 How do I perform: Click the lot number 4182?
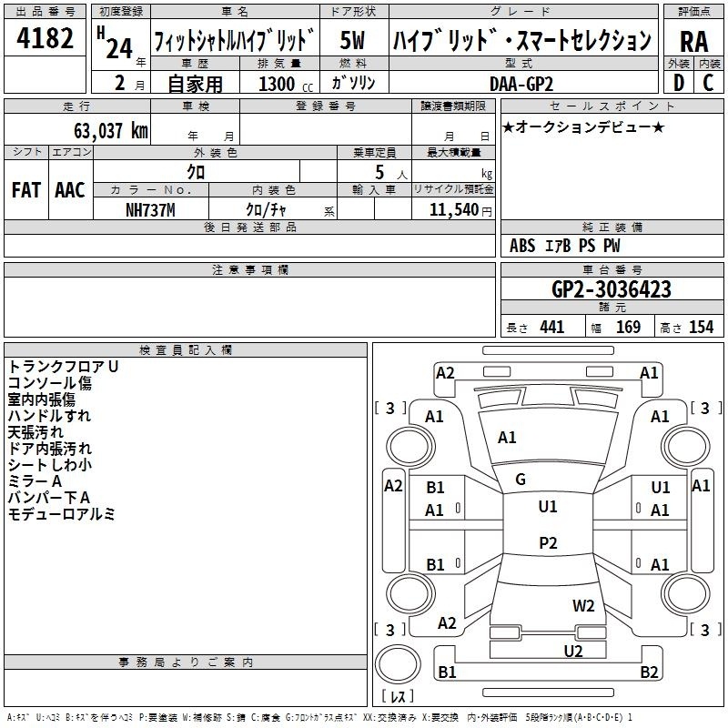45,40
